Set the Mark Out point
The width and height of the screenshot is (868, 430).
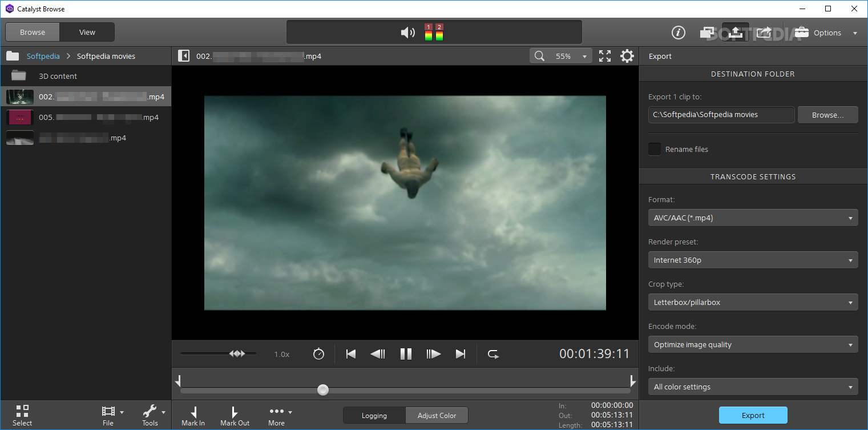coord(235,416)
